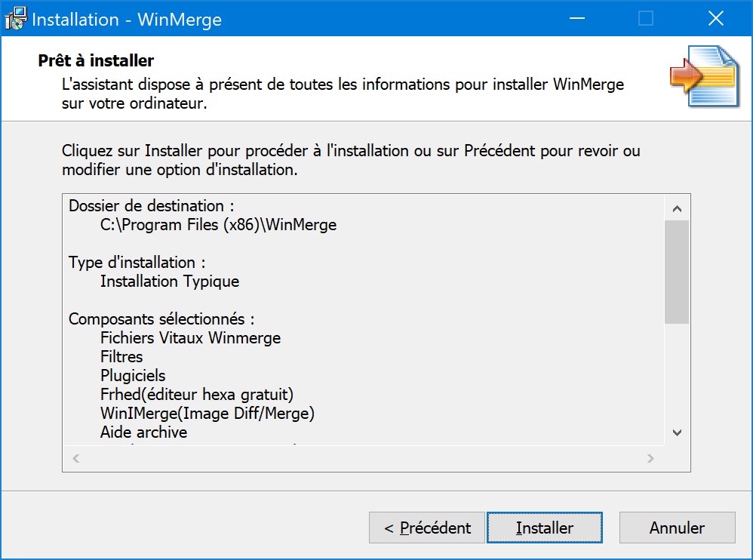Click the vertical scrollbar thumb in the summary box
Image resolution: width=753 pixels, height=560 pixels.
point(677,272)
